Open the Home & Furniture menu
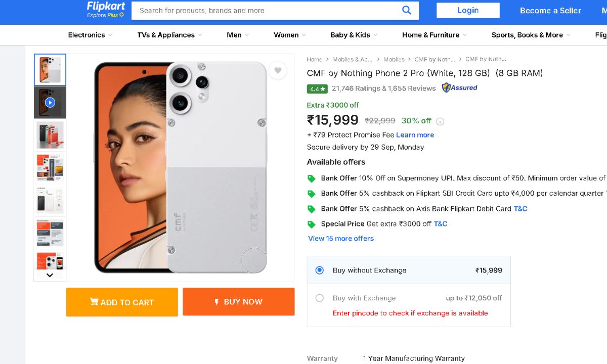Screen dimensions: 607x364 (x=434, y=35)
